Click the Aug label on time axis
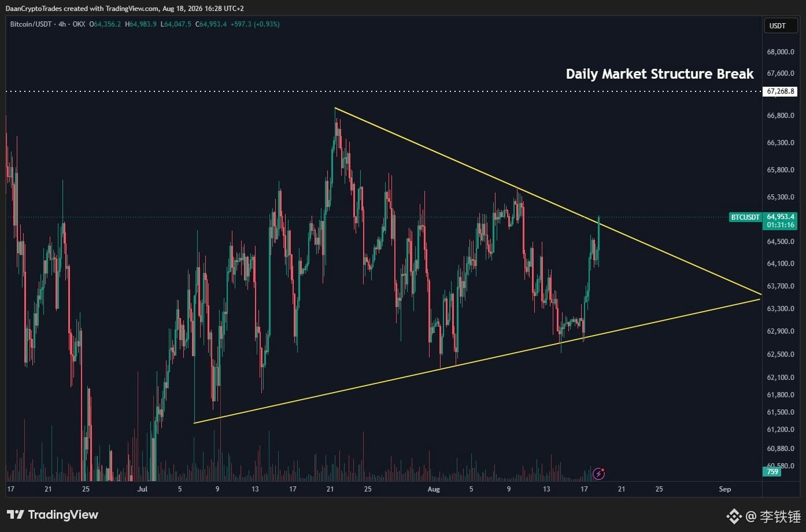The height and width of the screenshot is (532, 806). click(434, 489)
